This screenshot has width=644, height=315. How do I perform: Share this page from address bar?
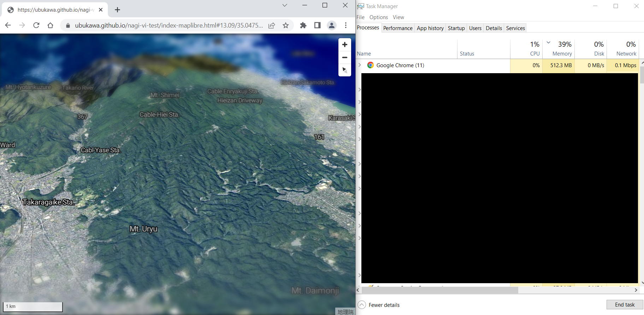tap(272, 25)
